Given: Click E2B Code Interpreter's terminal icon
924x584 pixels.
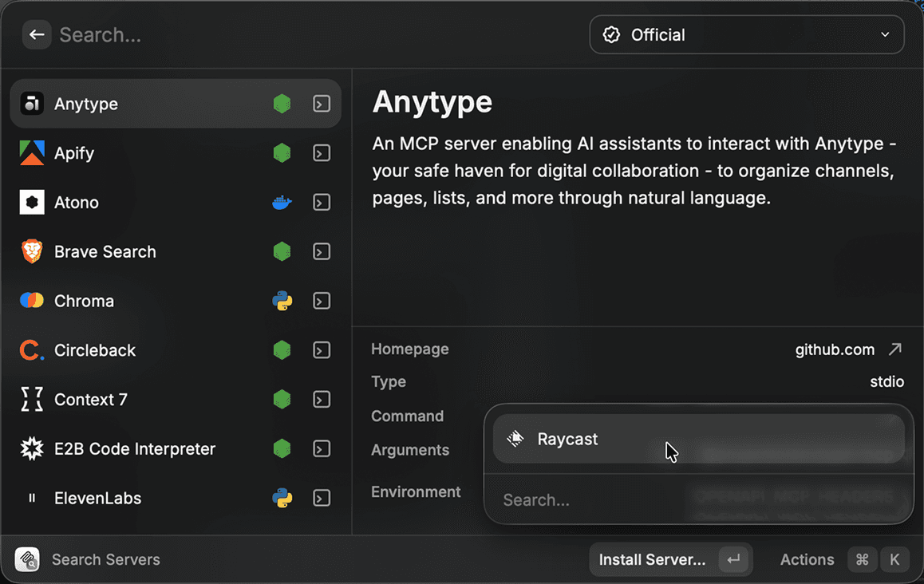Looking at the screenshot, I should pos(321,449).
